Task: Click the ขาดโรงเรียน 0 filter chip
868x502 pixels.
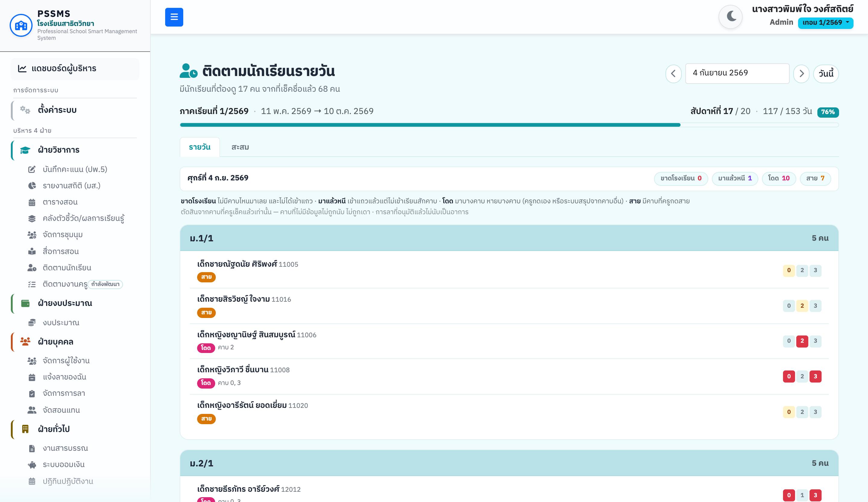Action: click(x=681, y=178)
